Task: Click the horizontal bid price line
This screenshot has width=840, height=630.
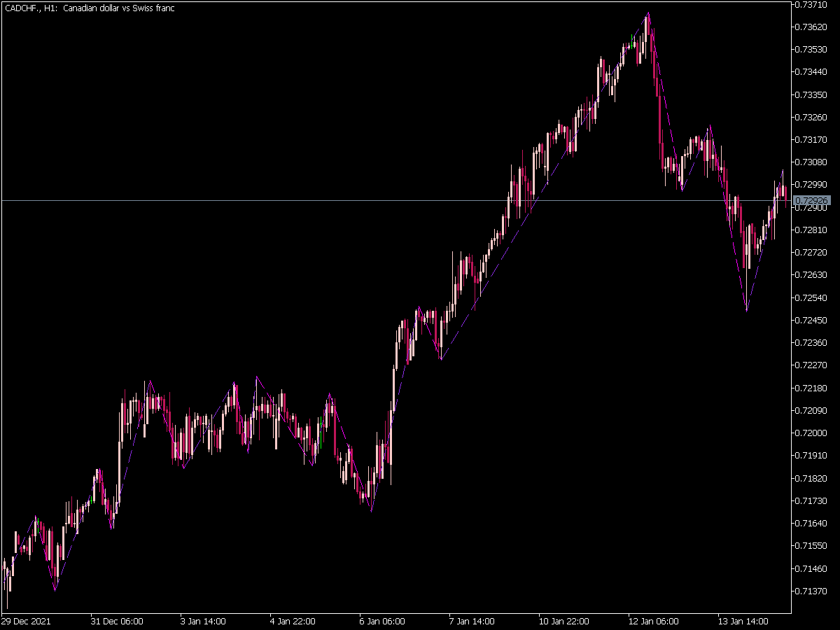Action: click(x=395, y=200)
